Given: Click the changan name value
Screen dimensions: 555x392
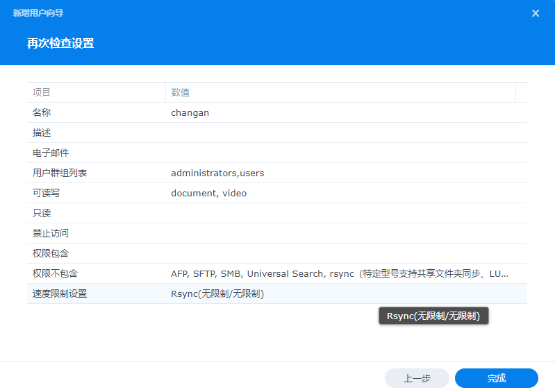Looking at the screenshot, I should (190, 112).
